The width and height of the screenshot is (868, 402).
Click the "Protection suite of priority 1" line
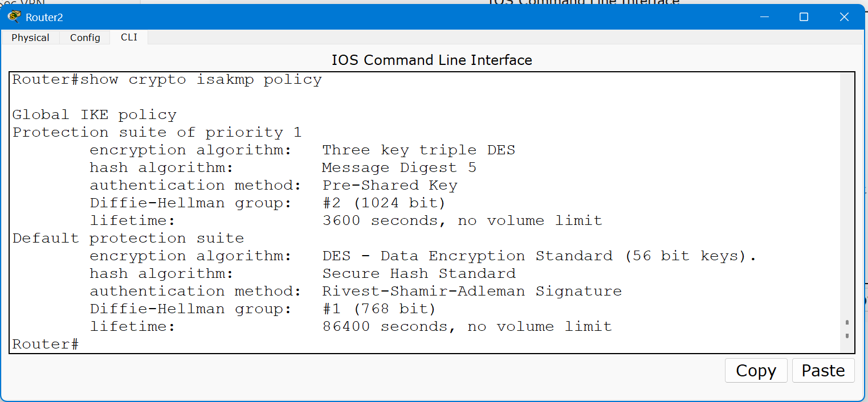[157, 133]
